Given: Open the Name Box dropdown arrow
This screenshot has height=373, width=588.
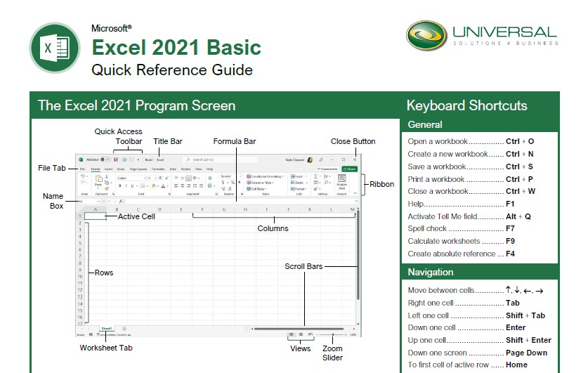Looking at the screenshot, I should coord(98,202).
